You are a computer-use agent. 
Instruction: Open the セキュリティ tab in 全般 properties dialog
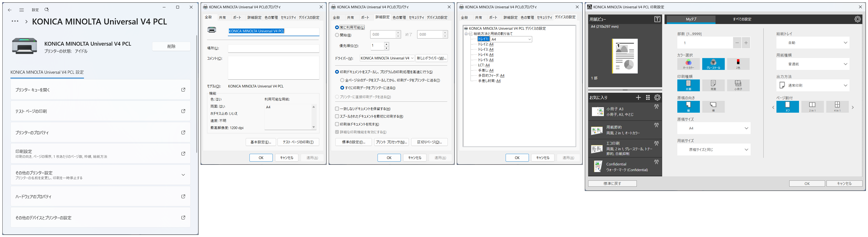point(288,18)
